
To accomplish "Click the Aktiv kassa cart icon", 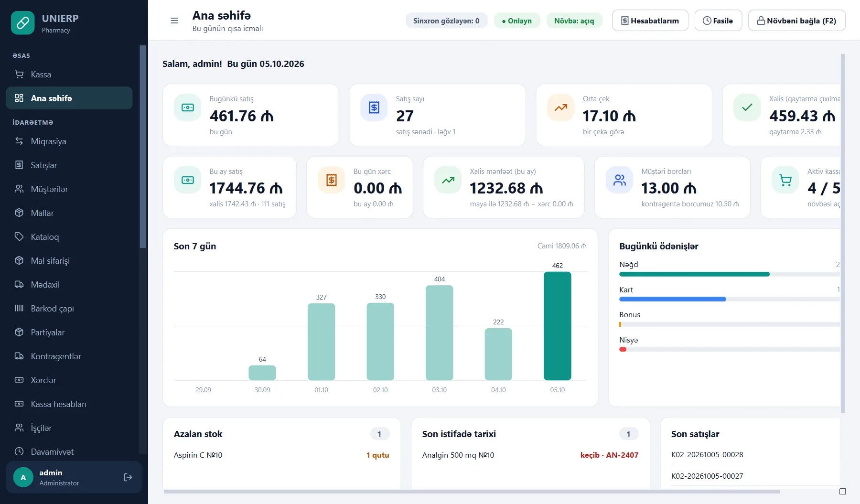I will pos(785,180).
